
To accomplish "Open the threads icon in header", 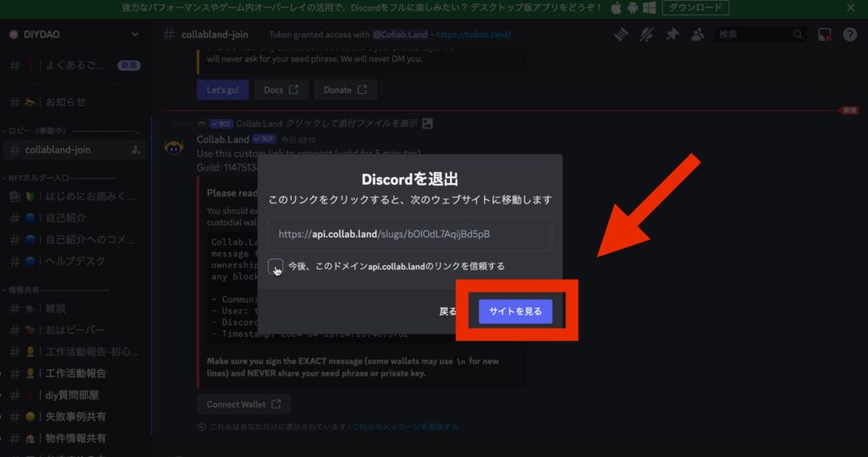I will [621, 35].
